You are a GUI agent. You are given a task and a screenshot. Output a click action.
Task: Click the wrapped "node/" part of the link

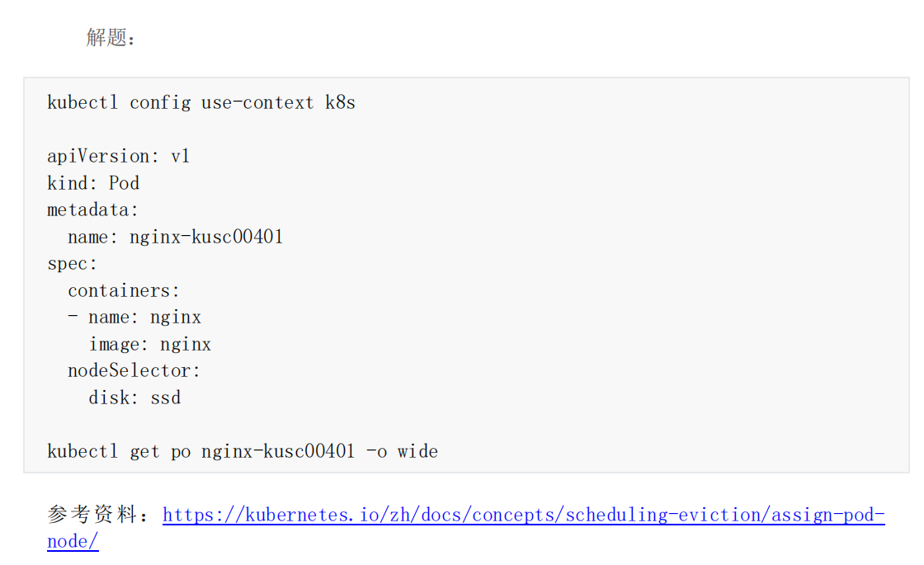73,541
